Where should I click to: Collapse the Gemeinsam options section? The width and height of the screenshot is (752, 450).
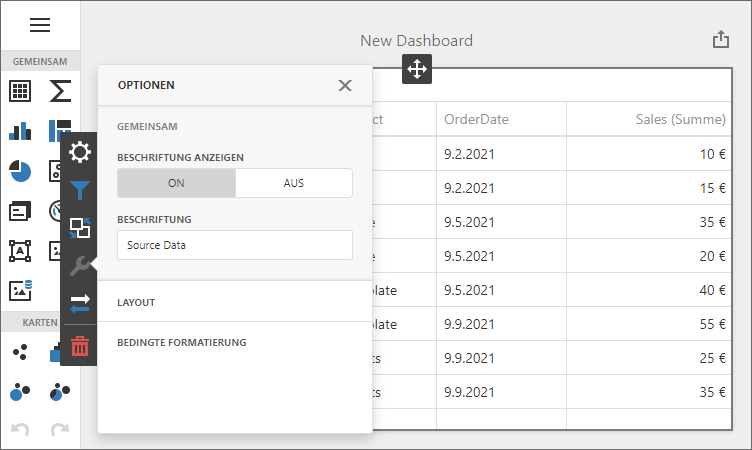(147, 127)
